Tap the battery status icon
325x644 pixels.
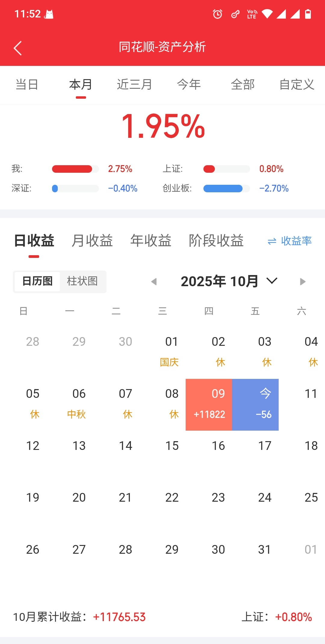(308, 14)
